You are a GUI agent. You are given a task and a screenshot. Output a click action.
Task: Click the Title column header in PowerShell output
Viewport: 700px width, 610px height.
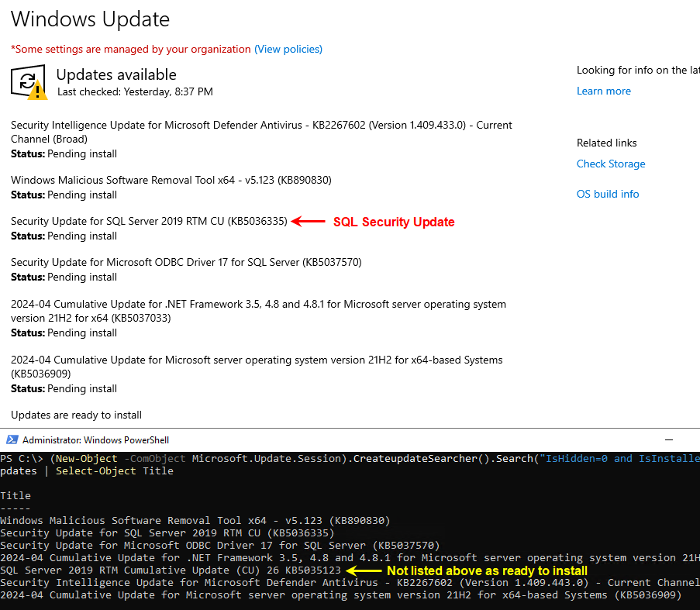(x=16, y=496)
